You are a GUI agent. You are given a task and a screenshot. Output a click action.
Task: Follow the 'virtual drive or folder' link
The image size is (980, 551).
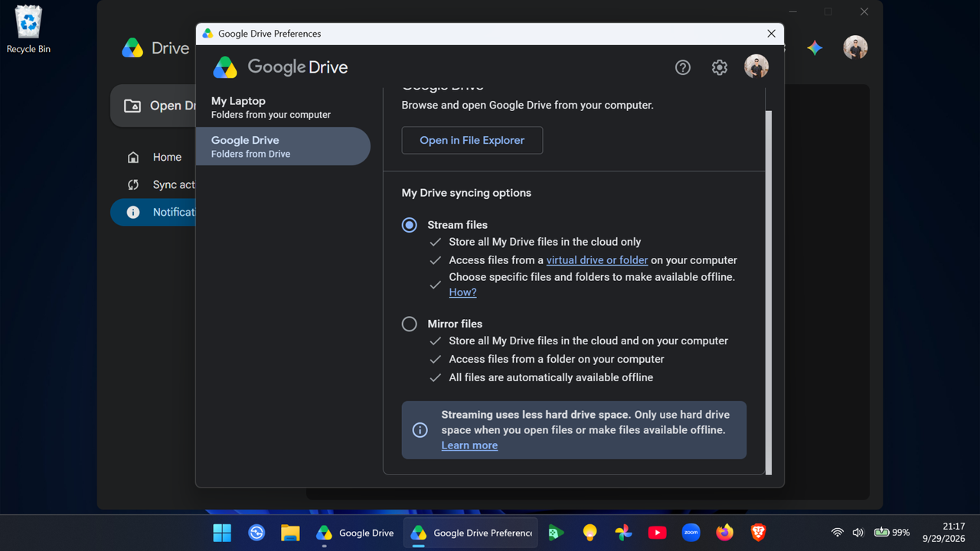pyautogui.click(x=597, y=260)
